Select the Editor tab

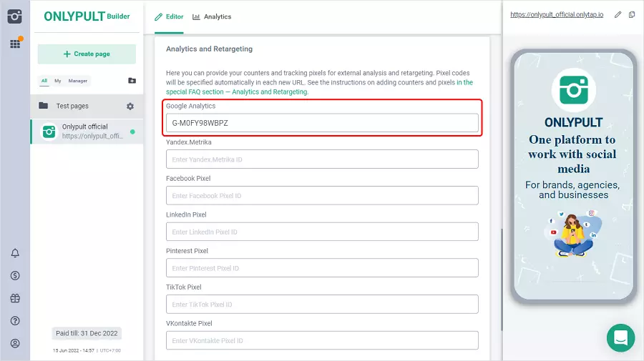(169, 16)
